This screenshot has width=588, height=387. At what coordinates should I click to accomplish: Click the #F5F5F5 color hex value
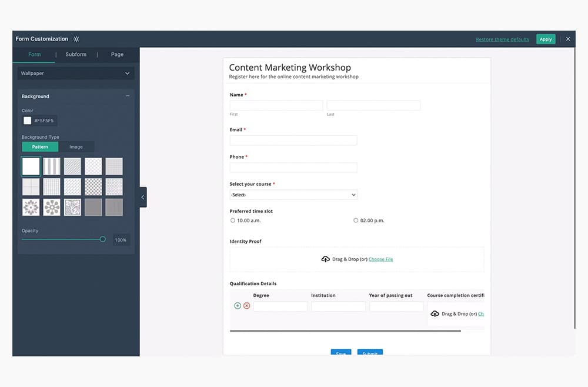coord(44,121)
